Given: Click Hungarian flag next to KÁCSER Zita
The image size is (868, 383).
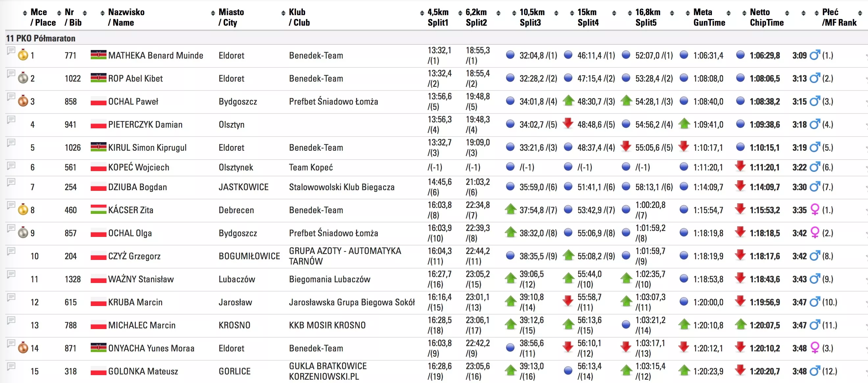Looking at the screenshot, I should point(98,210).
